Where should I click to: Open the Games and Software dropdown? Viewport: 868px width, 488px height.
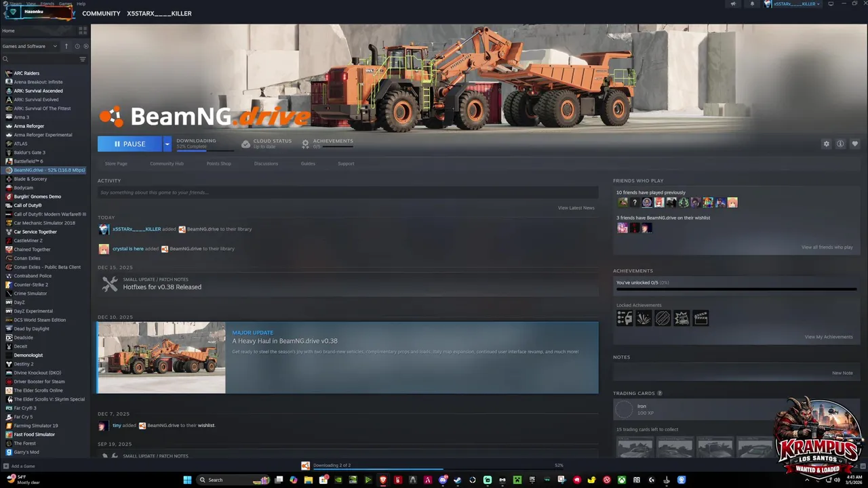(30, 46)
